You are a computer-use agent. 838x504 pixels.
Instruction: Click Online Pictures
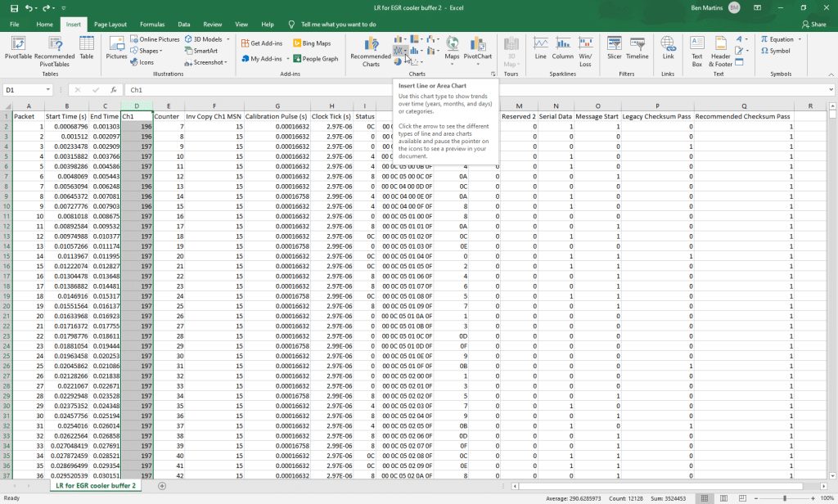(x=155, y=39)
